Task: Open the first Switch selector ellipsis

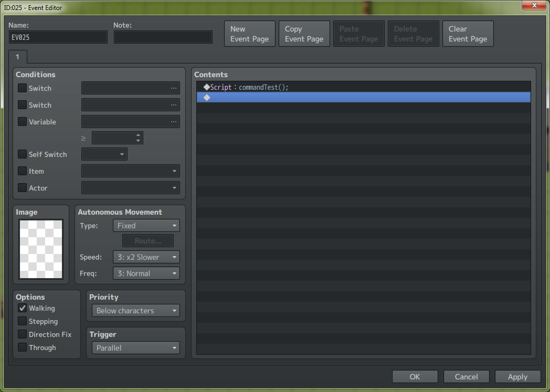Action: click(174, 88)
